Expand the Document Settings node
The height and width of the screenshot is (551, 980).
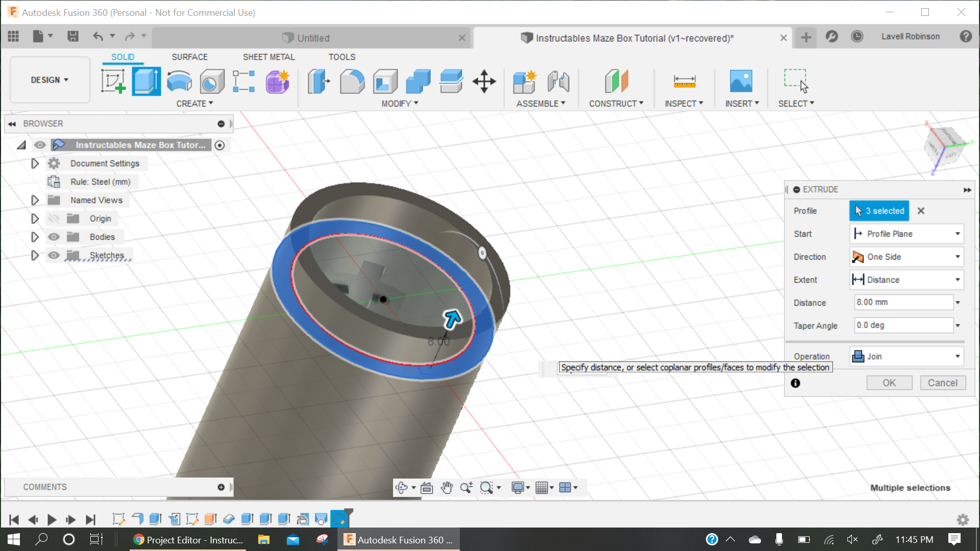tap(35, 163)
